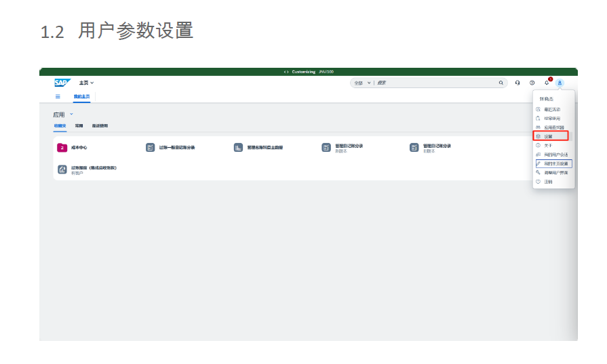
Task: Click into the 搜索 input field
Action: click(x=434, y=83)
